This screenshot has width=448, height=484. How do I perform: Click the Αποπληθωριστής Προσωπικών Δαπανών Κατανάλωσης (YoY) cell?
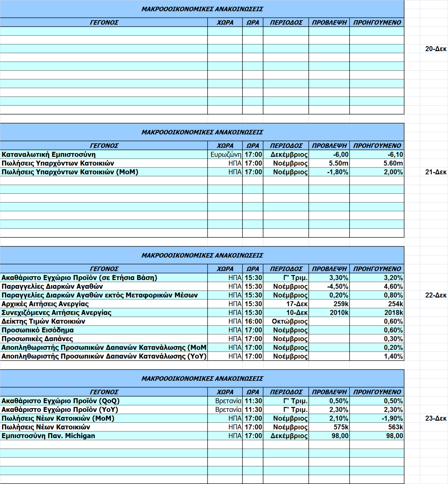coord(104,356)
